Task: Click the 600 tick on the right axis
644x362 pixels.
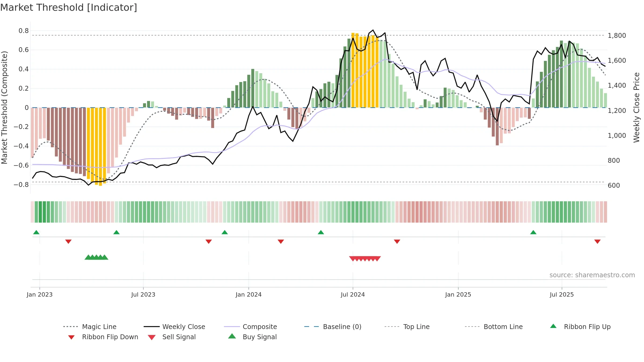Action: (614, 185)
